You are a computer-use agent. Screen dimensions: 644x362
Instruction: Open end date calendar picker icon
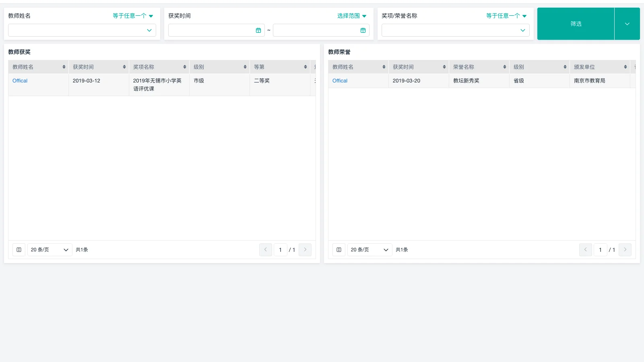363,30
